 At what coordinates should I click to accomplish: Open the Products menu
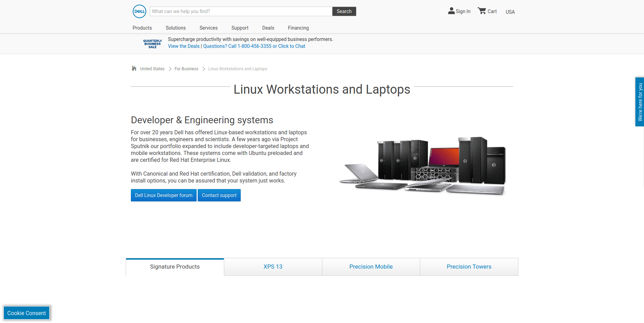pos(142,28)
